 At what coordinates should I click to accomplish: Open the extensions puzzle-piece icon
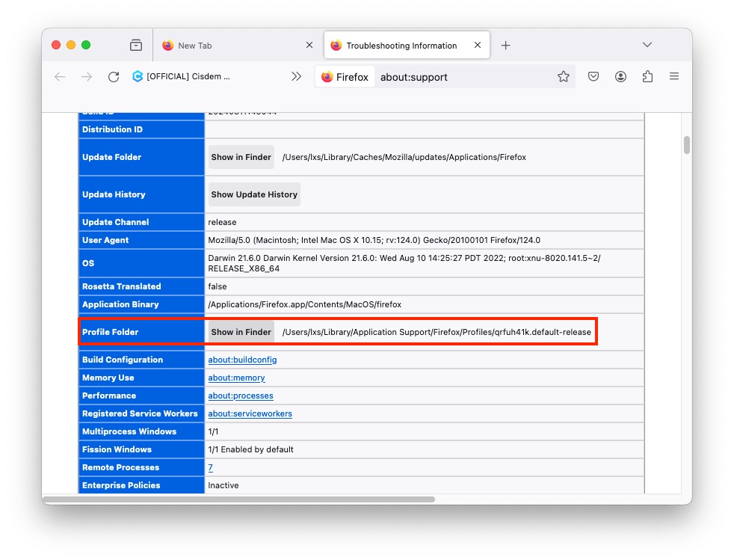(647, 76)
